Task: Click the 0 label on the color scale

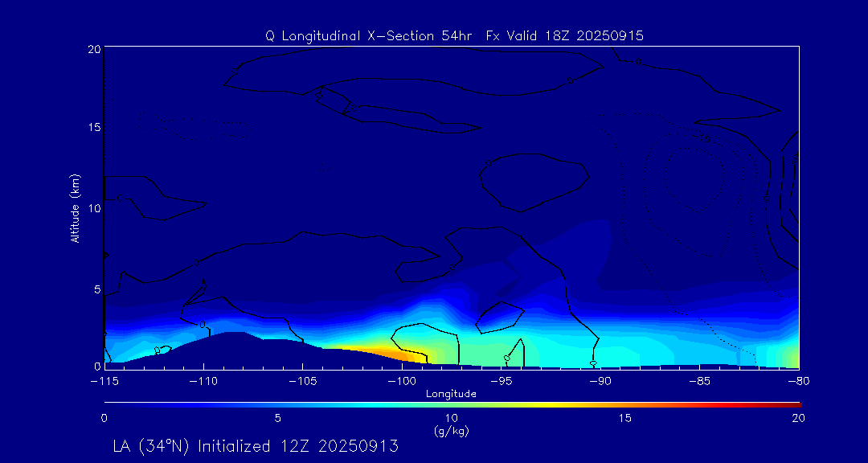Action: [104, 418]
